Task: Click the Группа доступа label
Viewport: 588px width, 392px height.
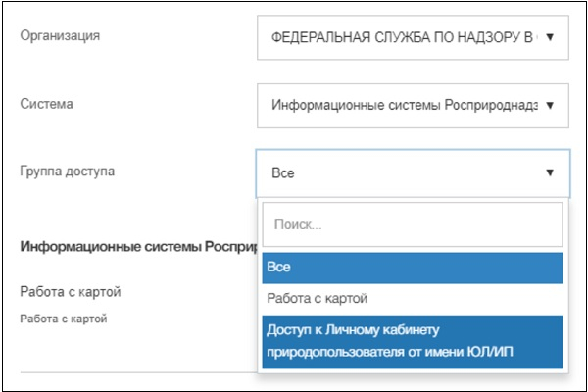Action: [x=67, y=171]
